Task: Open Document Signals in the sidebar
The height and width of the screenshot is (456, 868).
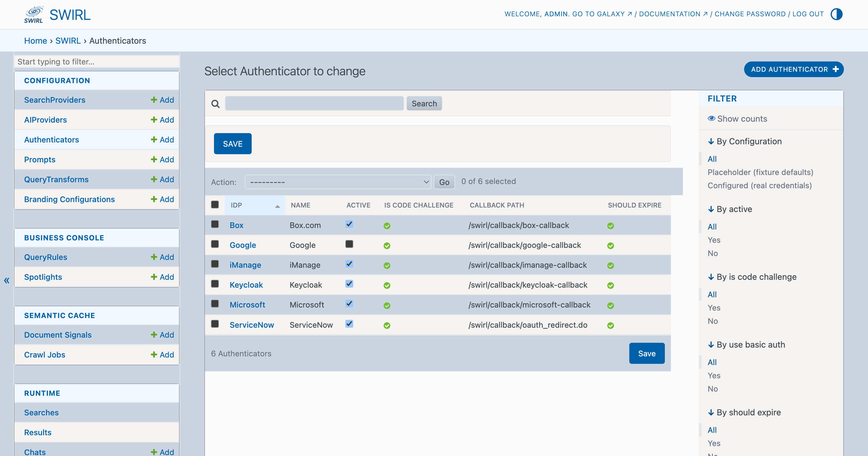Action: pos(58,335)
